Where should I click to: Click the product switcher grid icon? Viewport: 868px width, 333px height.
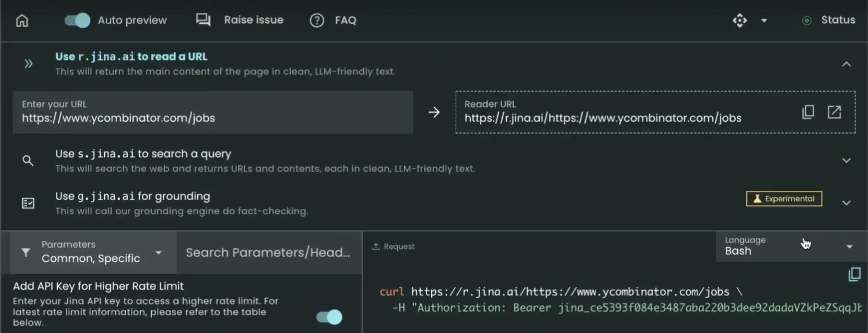(x=740, y=20)
